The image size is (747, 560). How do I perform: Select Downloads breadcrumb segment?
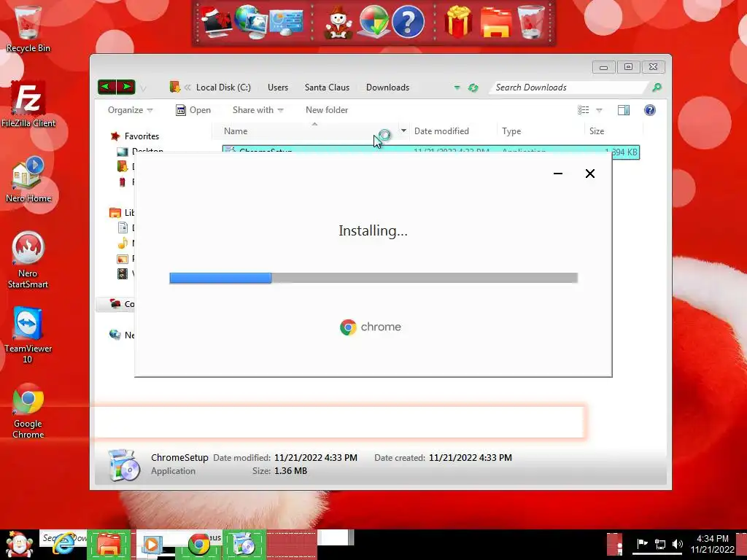(388, 87)
